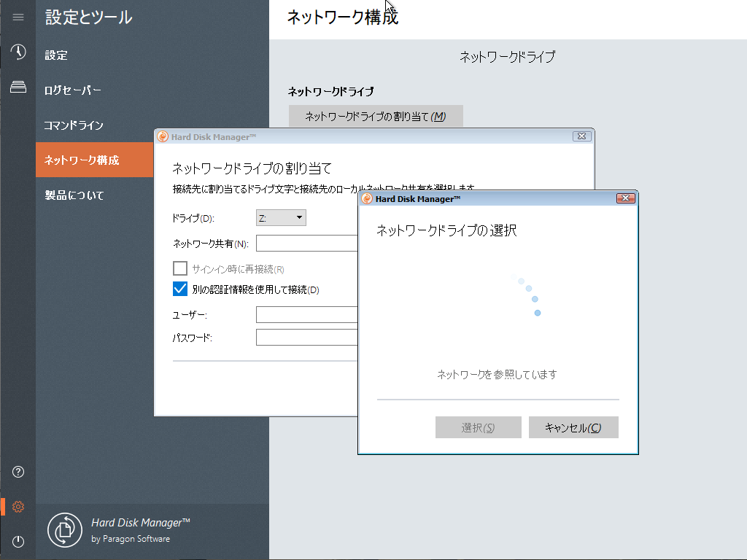Open help via the question mark icon

(x=18, y=472)
